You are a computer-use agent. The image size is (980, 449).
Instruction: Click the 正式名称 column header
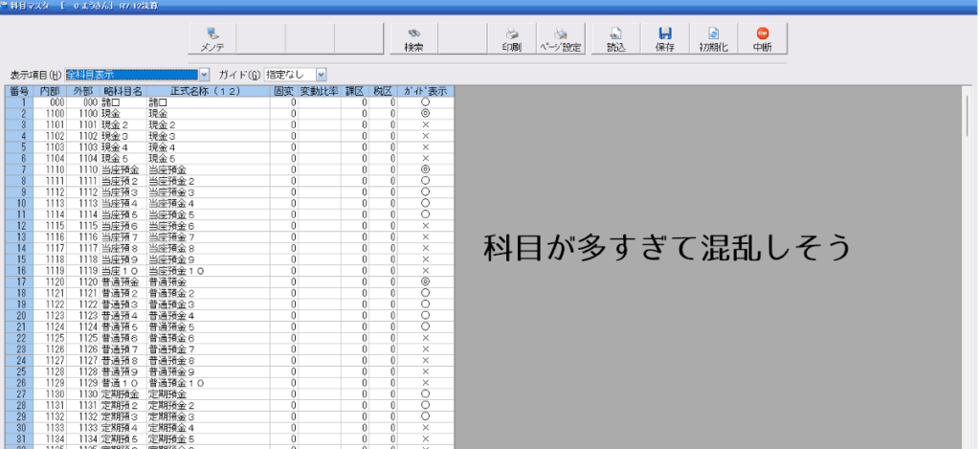207,91
